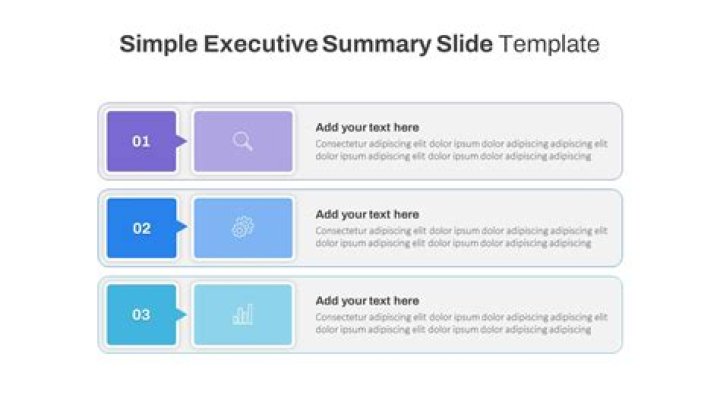The width and height of the screenshot is (720, 404).
Task: Select the Consectetur paragraph text in row 02
Action: (461, 237)
